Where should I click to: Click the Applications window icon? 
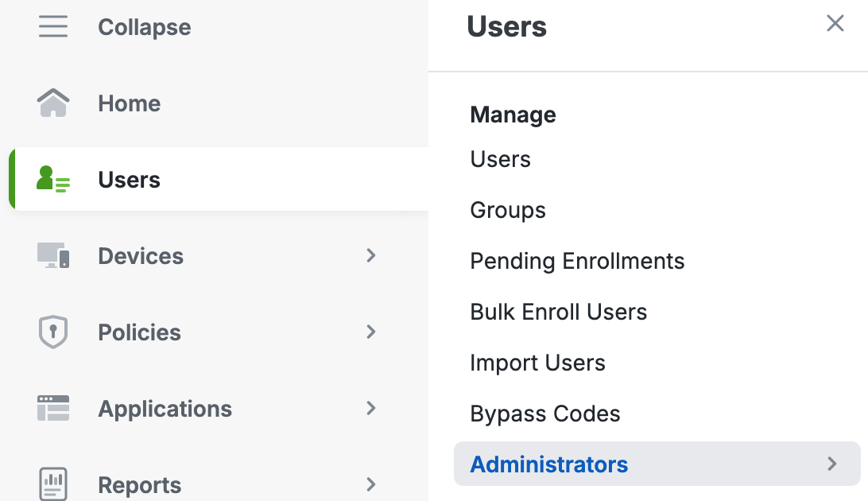pyautogui.click(x=53, y=409)
